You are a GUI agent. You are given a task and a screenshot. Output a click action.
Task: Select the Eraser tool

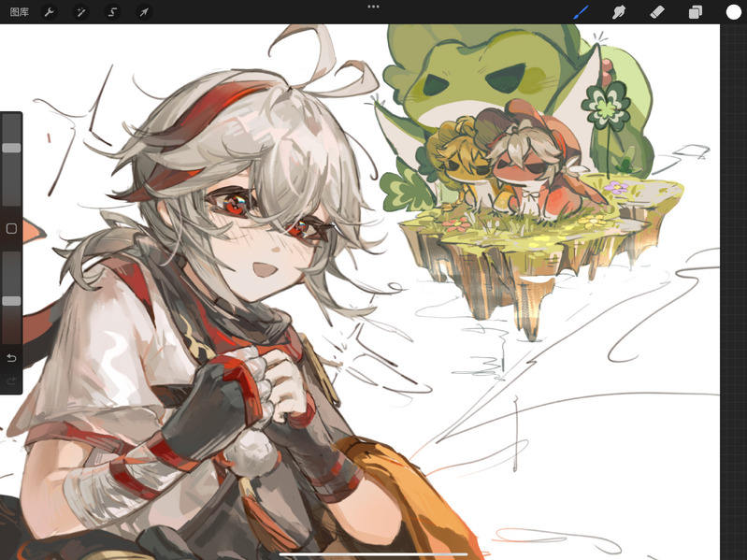tap(657, 12)
